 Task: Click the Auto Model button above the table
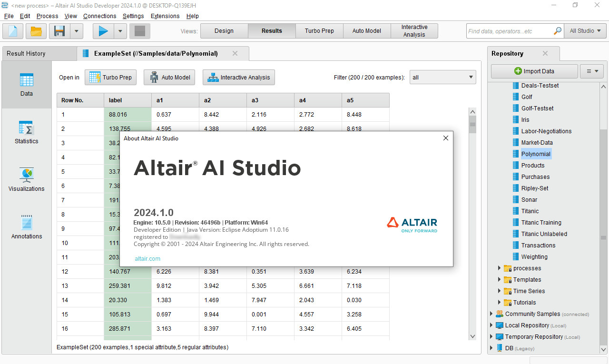click(x=169, y=77)
